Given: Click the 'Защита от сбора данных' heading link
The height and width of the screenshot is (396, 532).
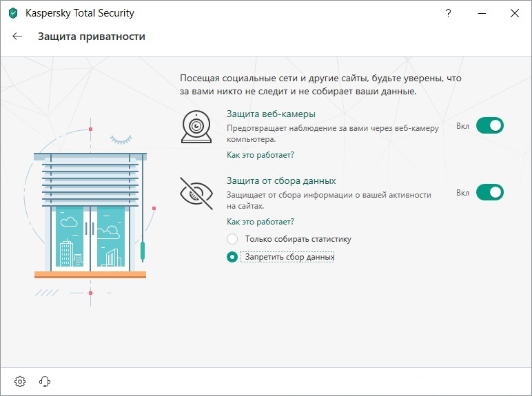Looking at the screenshot, I should pos(280,180).
